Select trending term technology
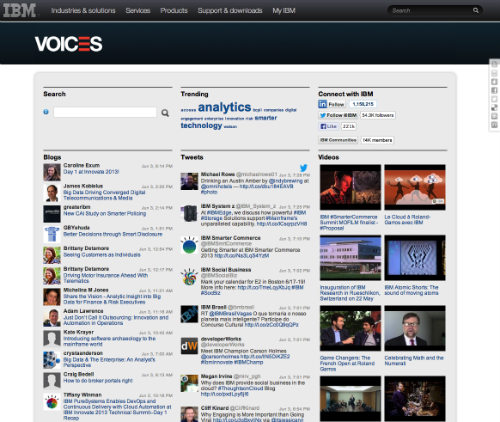This screenshot has height=422, width=500. (201, 125)
